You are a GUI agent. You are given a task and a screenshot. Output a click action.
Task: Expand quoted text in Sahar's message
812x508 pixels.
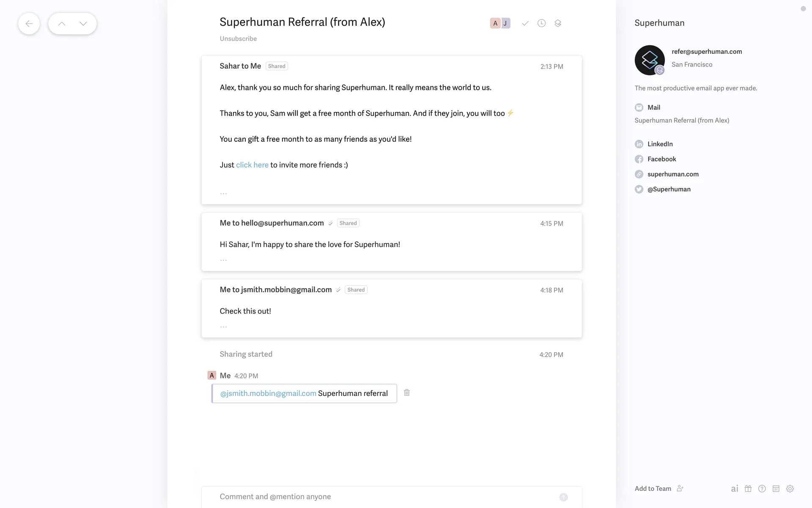[223, 193]
